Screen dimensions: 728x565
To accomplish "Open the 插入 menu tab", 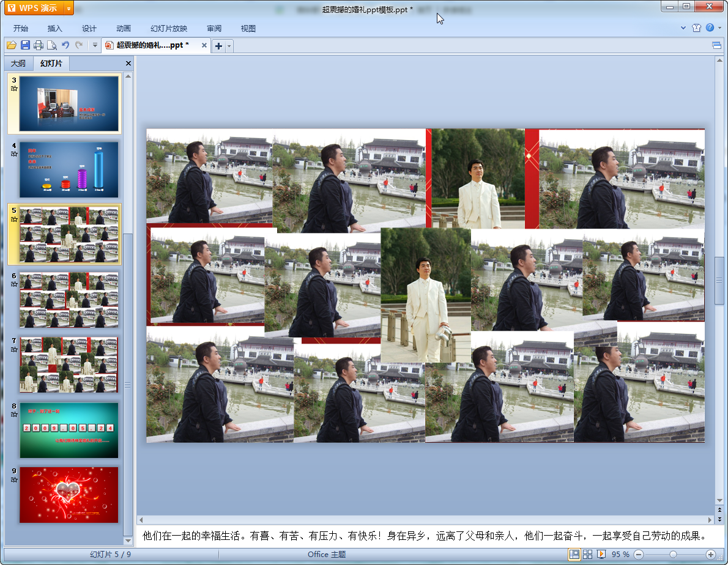I will click(x=54, y=28).
